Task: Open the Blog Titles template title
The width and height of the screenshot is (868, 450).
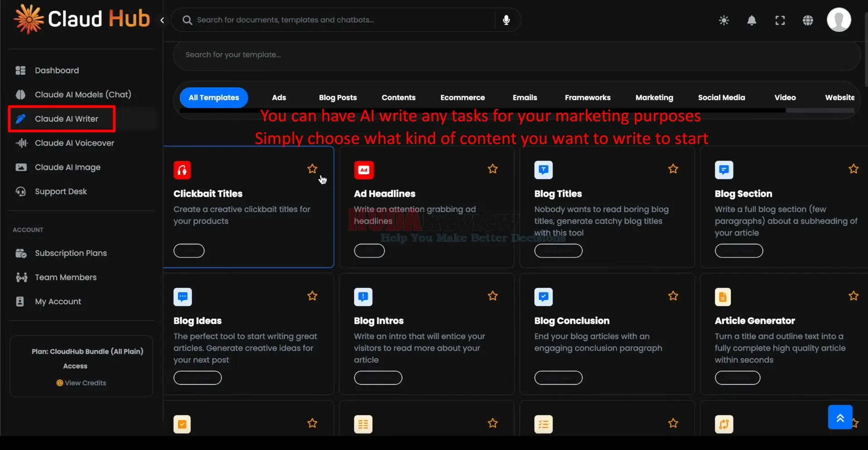Action: pos(558,194)
